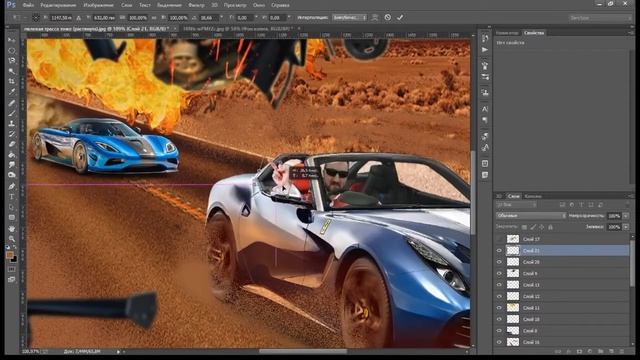640x360 pixels.
Task: Commit the transform with the checkmark
Action: pos(400,18)
